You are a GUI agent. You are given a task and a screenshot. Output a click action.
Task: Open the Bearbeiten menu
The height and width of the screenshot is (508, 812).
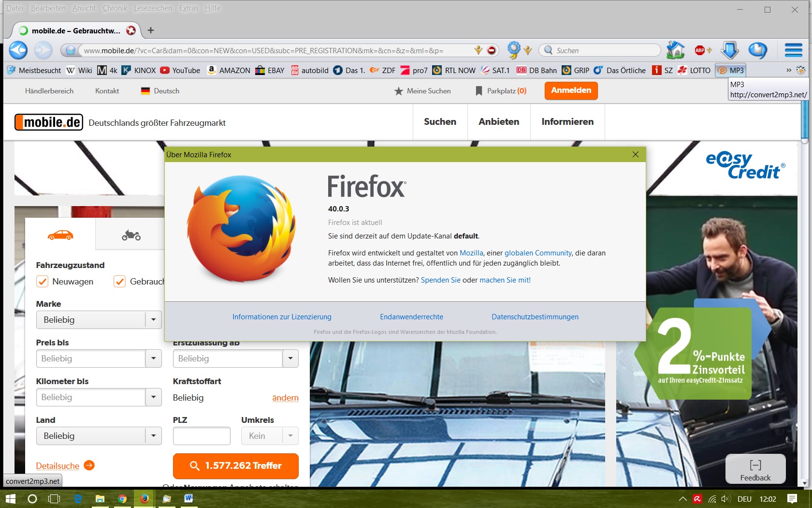[x=48, y=8]
